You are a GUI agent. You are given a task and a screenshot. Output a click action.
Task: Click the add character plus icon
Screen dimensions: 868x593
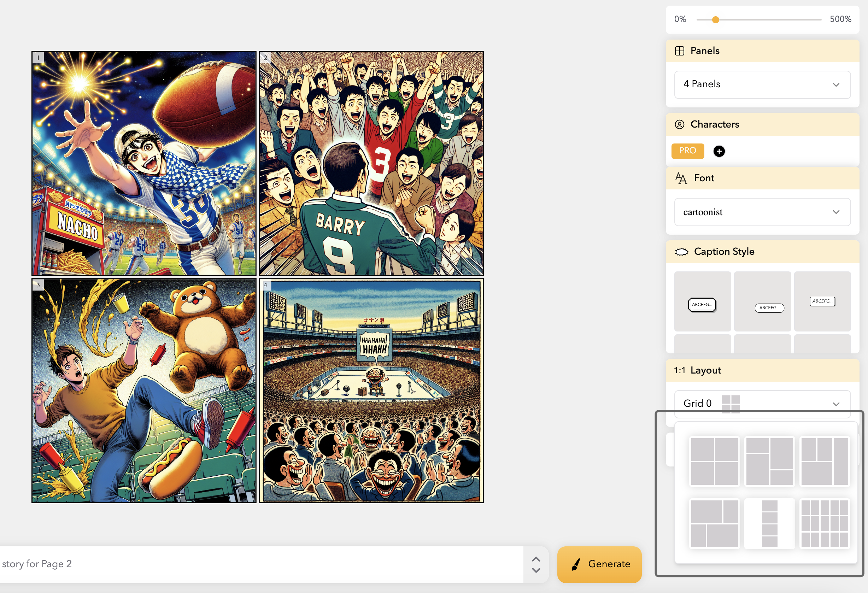[x=719, y=151]
